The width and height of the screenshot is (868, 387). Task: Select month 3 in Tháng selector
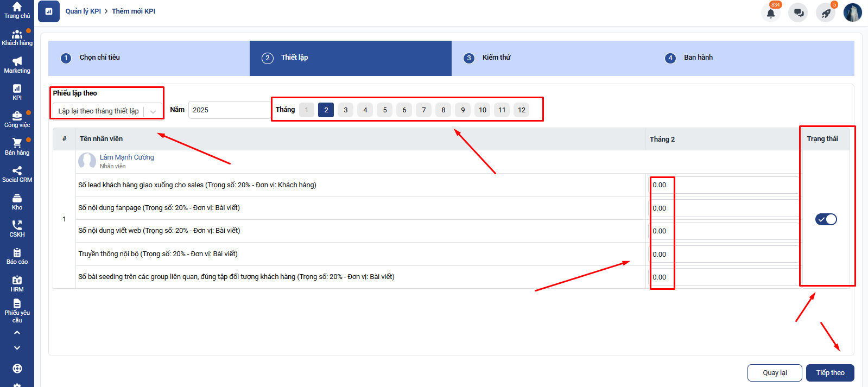(345, 110)
